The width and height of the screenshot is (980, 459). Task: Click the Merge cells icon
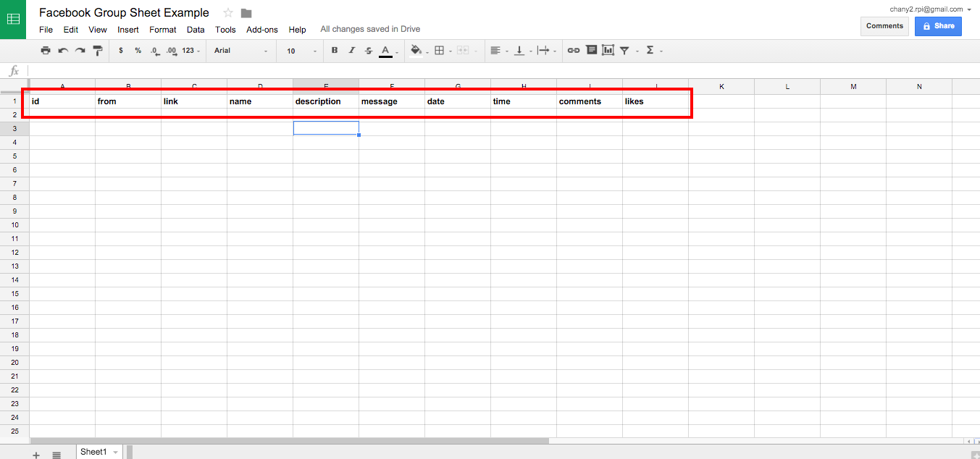462,51
